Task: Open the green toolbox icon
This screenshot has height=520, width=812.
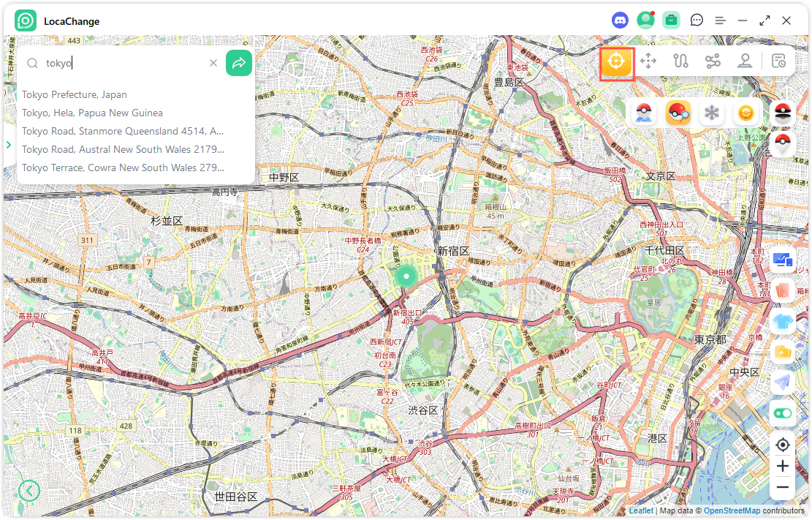Action: (671, 20)
